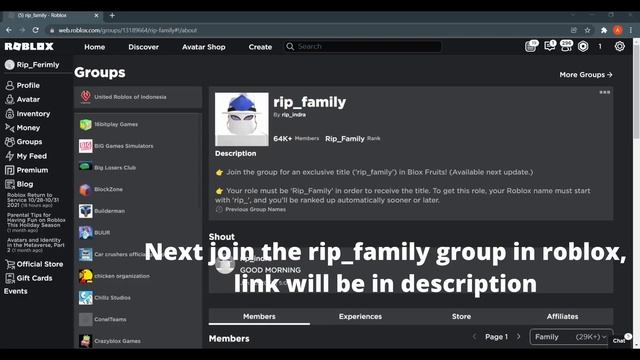
Task: Select Builderman group
Action: point(138,211)
